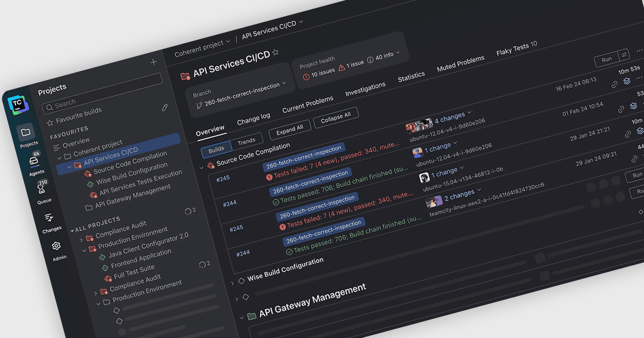Click the agent link teamcity-linux-aws2-a-i-0c41fd4f824730cc6
This screenshot has height=338, width=644.
(487, 200)
